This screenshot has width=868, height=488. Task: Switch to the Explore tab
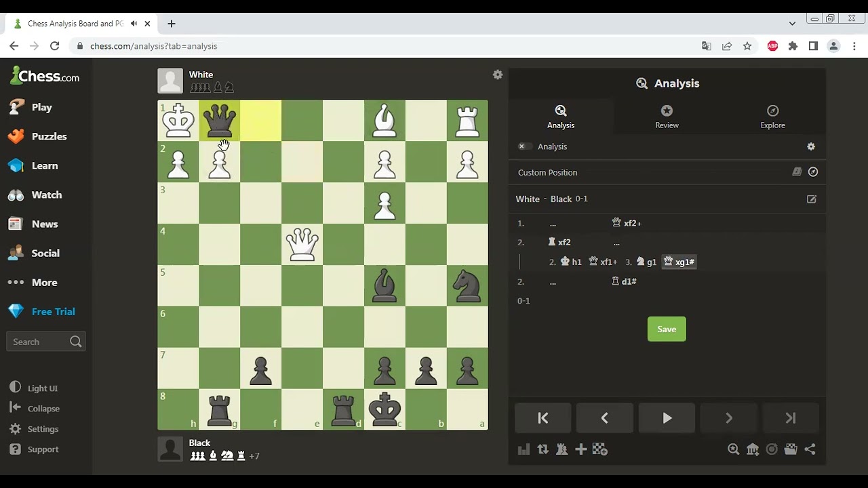tap(772, 117)
